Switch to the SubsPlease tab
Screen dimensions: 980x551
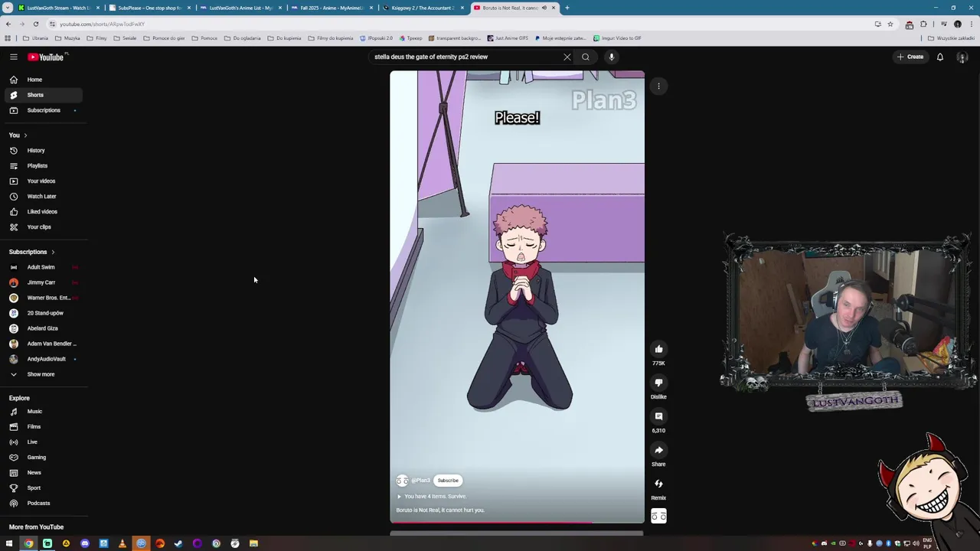(x=149, y=8)
